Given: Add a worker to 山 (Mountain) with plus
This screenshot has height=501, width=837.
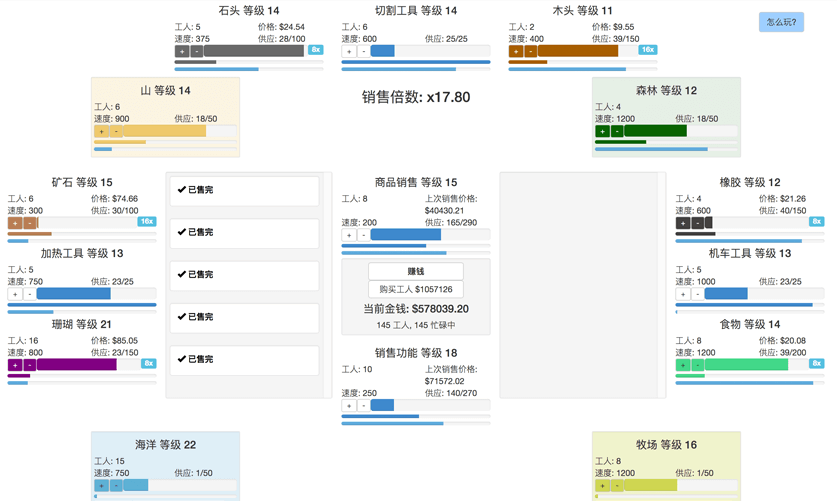Looking at the screenshot, I should [101, 132].
